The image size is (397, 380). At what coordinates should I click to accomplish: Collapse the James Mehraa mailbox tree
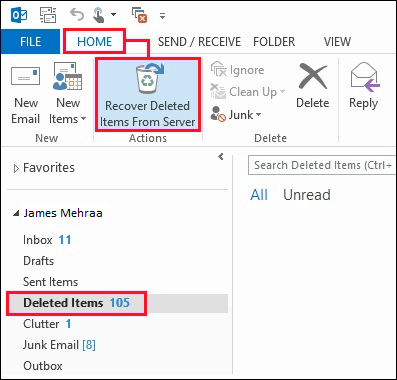point(16,213)
